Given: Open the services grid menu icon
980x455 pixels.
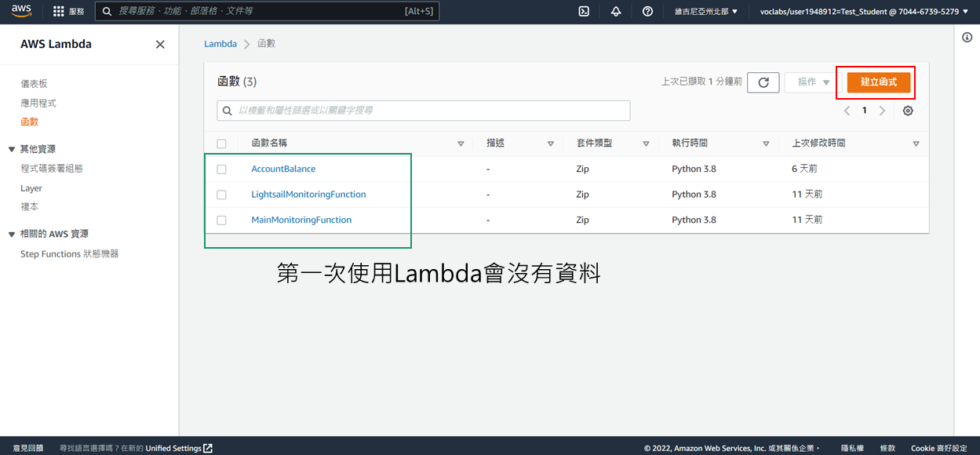Looking at the screenshot, I should [59, 12].
